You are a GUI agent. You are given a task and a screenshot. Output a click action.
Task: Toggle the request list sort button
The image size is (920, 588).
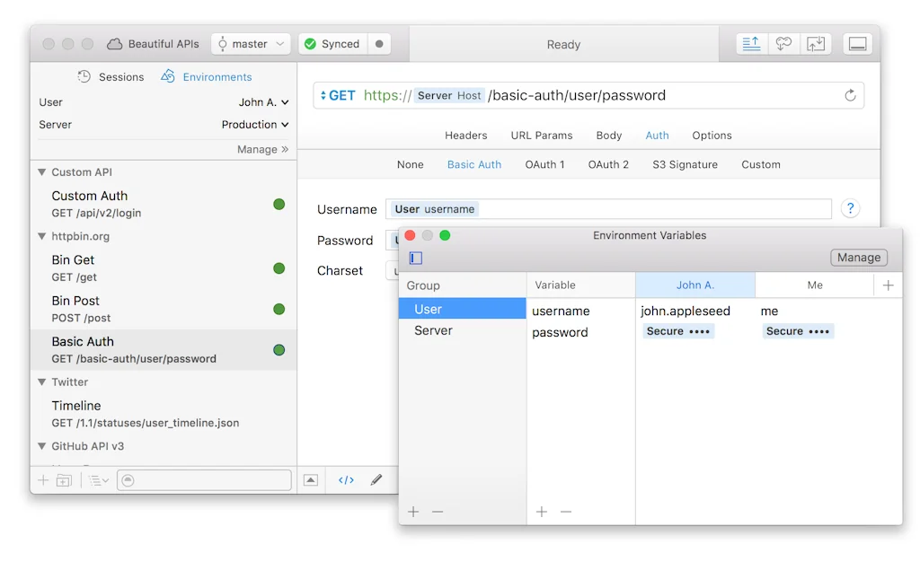point(99,480)
